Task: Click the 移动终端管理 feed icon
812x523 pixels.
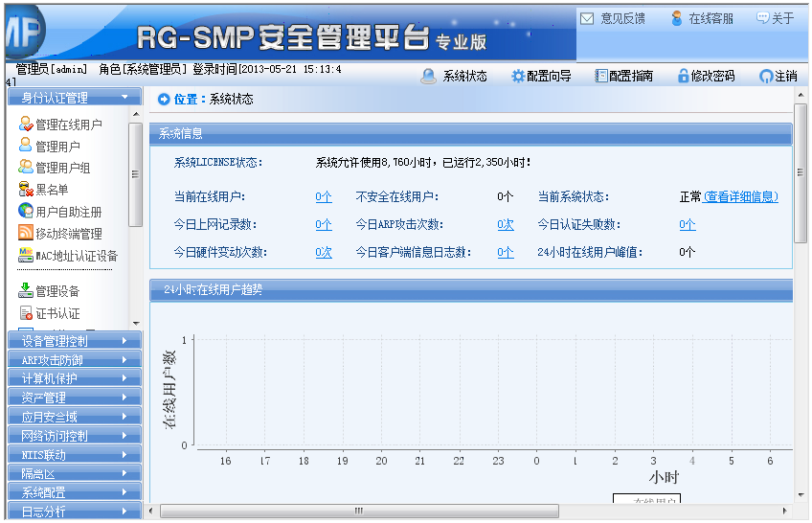Action: (x=26, y=233)
